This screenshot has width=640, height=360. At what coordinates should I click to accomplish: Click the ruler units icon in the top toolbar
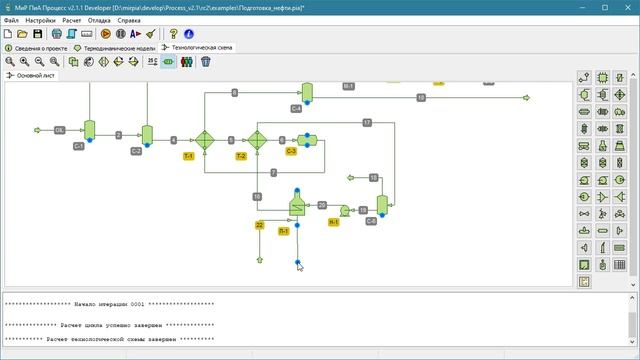click(87, 34)
